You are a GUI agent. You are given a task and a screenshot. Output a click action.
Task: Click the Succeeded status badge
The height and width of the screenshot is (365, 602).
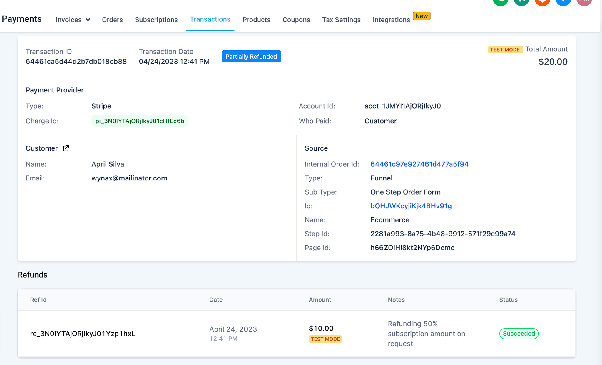(x=519, y=334)
